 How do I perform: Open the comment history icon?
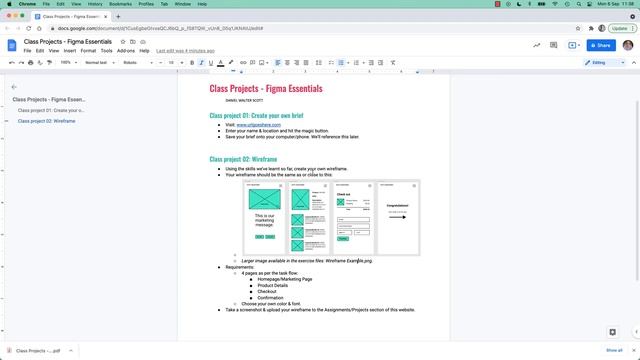[553, 45]
